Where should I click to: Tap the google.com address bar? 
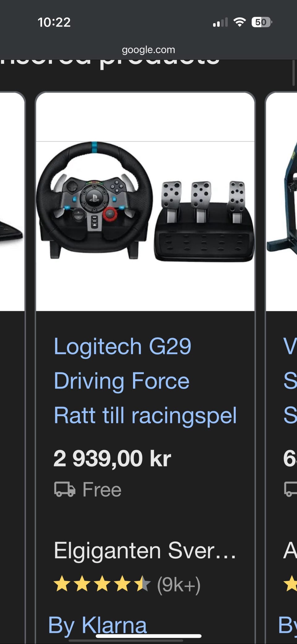pos(148,50)
